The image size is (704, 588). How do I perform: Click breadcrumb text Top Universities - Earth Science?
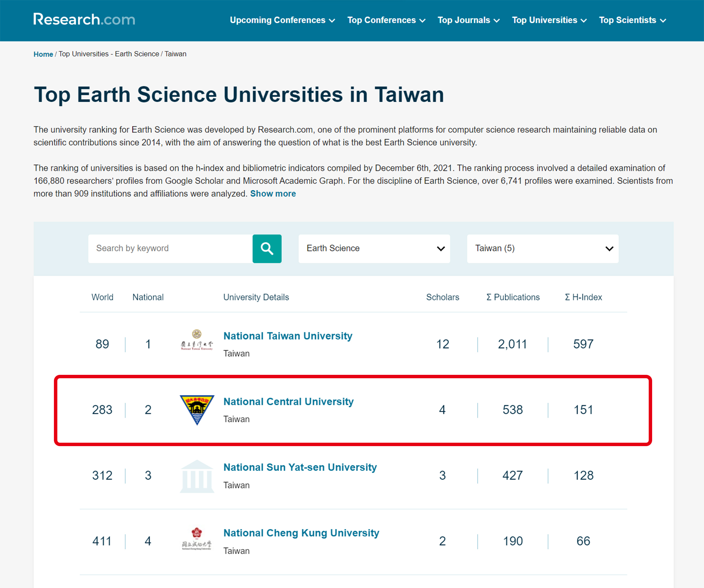pyautogui.click(x=109, y=54)
